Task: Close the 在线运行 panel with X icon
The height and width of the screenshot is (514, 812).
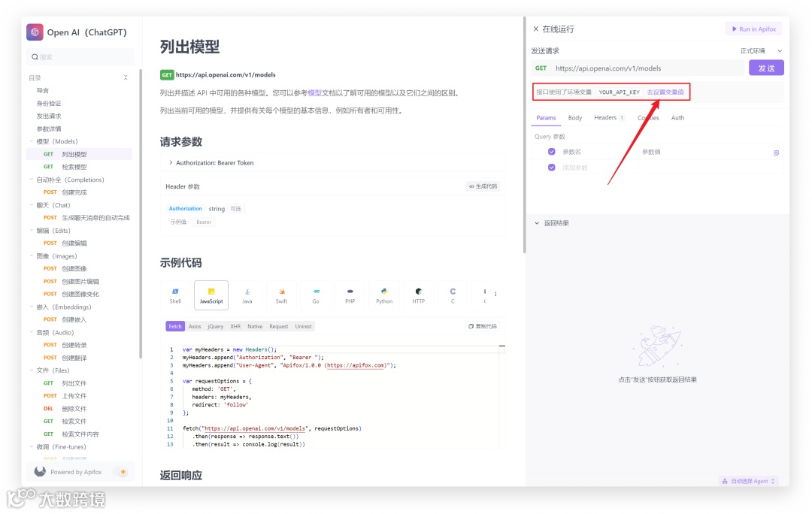Action: pyautogui.click(x=536, y=29)
